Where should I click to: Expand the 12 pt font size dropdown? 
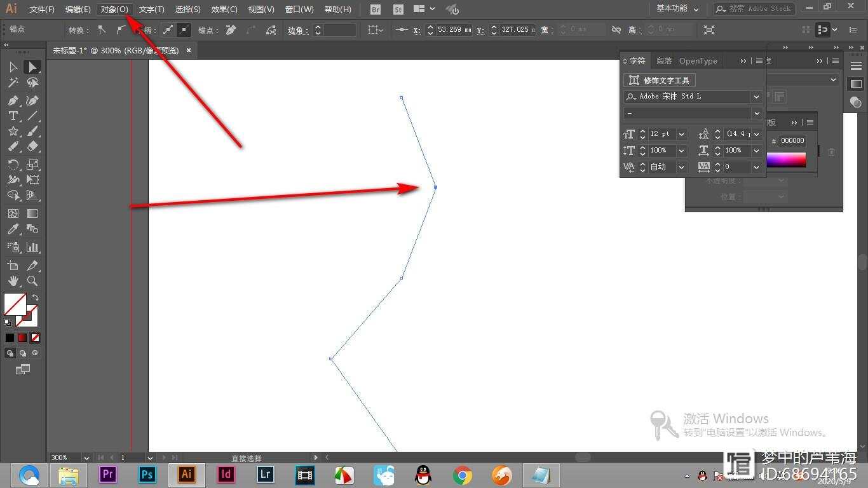[x=681, y=134]
